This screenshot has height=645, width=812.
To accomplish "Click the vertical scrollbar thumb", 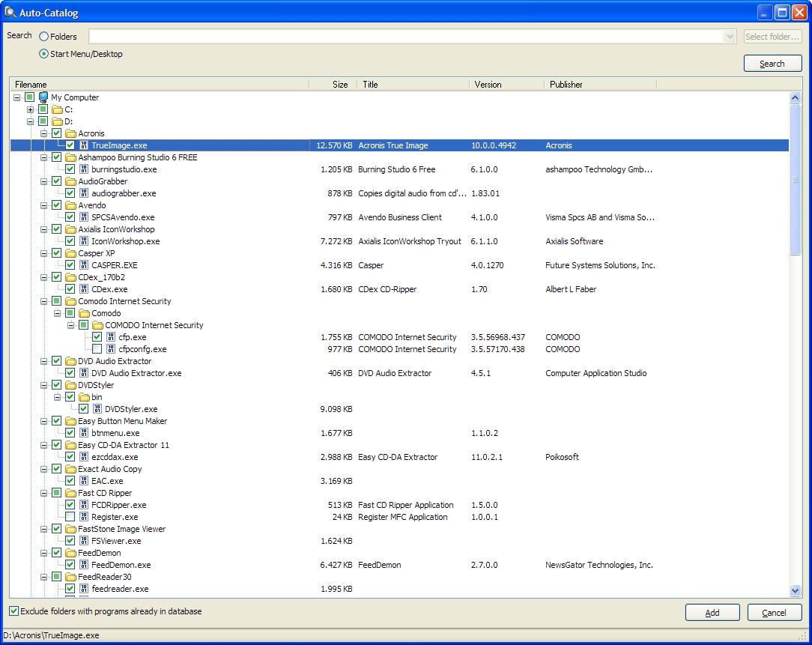I will pyautogui.click(x=795, y=180).
